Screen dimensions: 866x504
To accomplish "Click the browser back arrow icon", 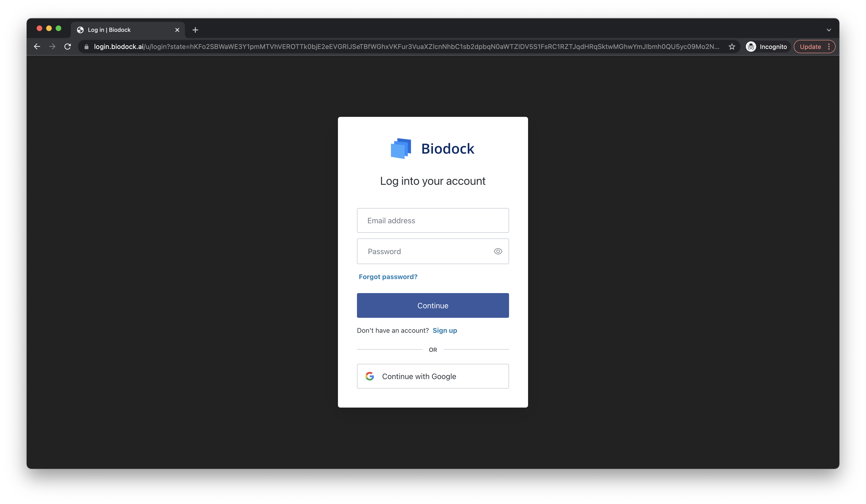I will tap(37, 46).
